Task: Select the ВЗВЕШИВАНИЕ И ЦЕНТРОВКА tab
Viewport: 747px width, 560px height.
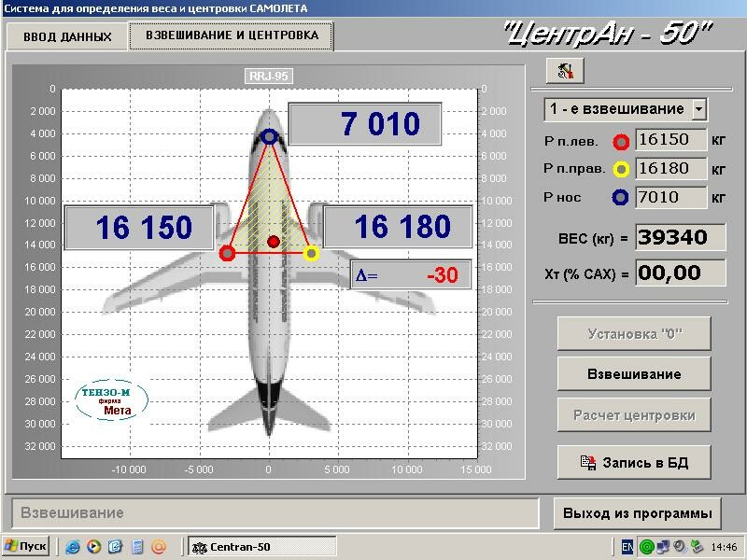Action: [x=232, y=35]
